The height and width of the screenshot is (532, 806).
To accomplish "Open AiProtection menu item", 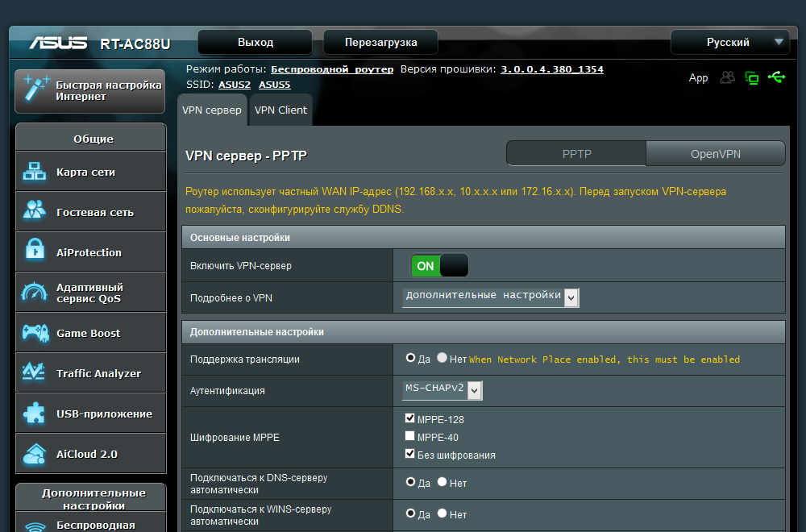I will 91,251.
